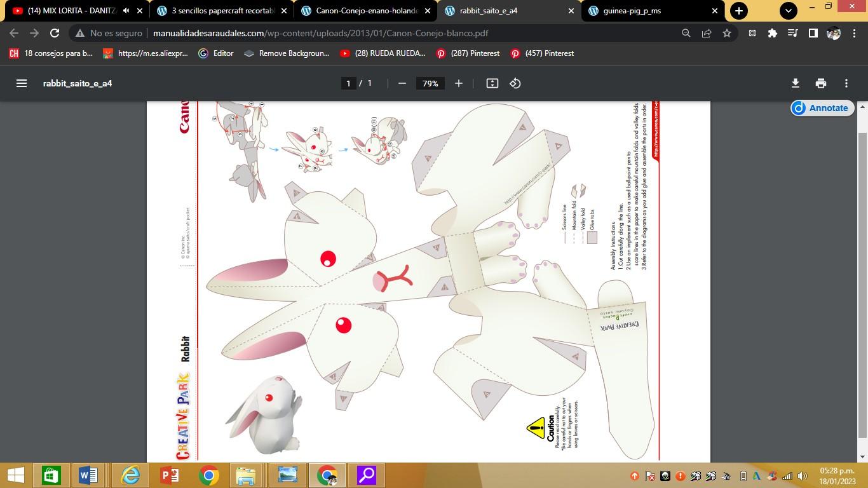Open the purple search app in taskbar

(x=367, y=475)
